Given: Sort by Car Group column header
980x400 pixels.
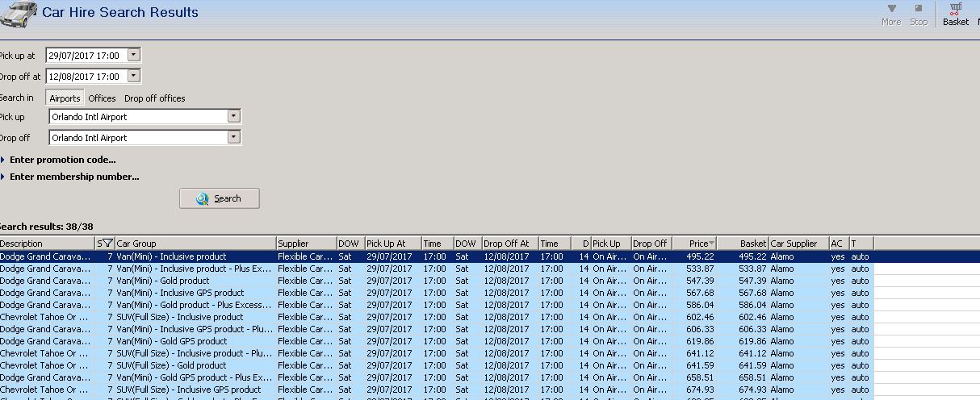Looking at the screenshot, I should coord(194,244).
